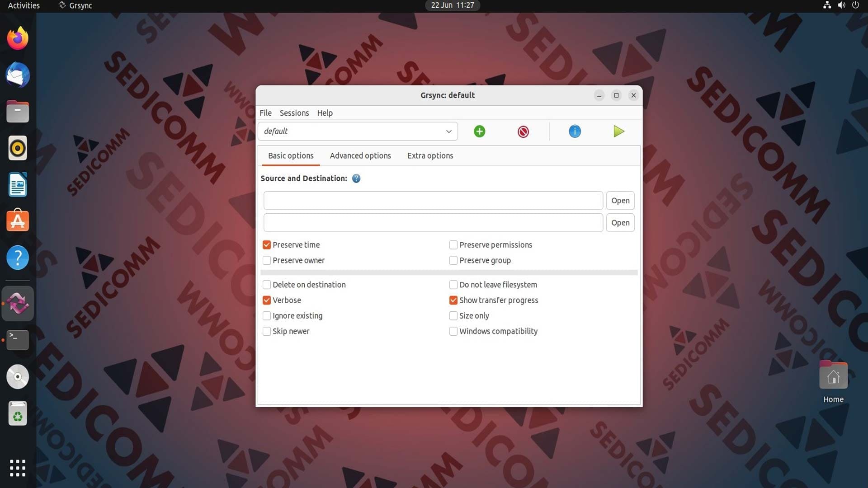Open Ubuntu Software store icon
Viewport: 868px width, 488px height.
point(18,221)
